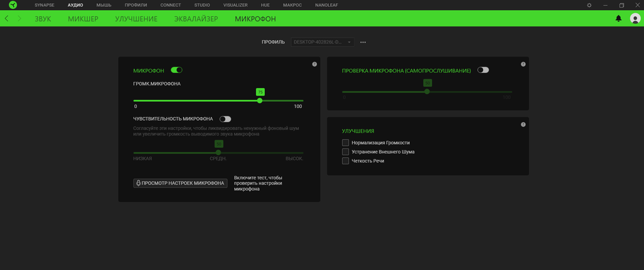The image size is (644, 270).
Task: Click microphone sensitivity slider handle
Action: pyautogui.click(x=218, y=152)
